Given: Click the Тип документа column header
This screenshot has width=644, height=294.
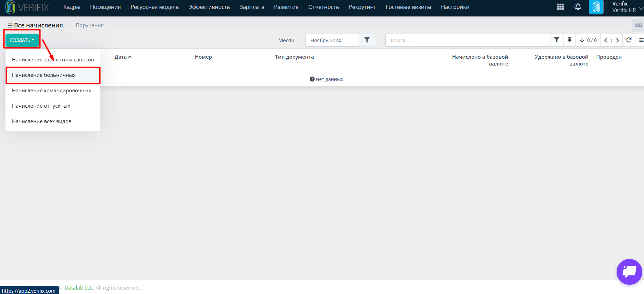Looking at the screenshot, I should pyautogui.click(x=294, y=57).
